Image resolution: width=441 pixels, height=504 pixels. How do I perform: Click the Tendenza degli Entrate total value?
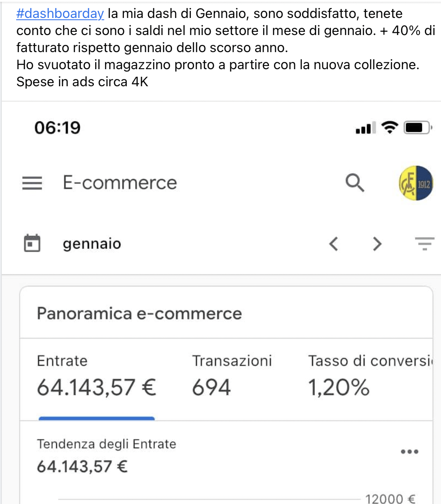pos(82,466)
